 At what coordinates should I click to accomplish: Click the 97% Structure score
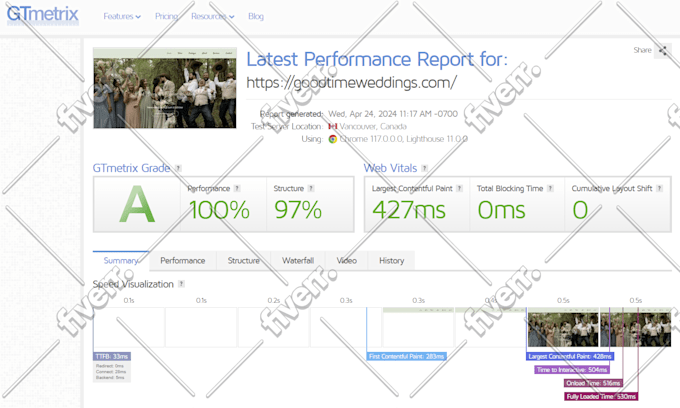(x=298, y=210)
